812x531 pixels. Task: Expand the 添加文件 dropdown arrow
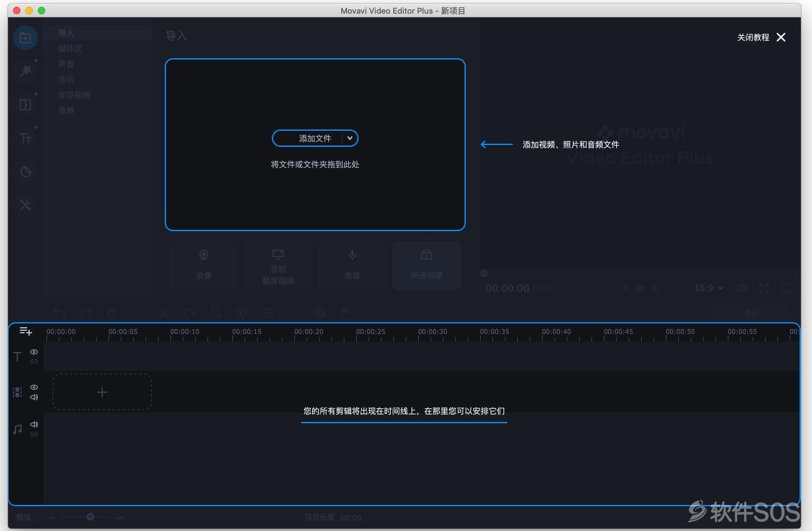(350, 138)
